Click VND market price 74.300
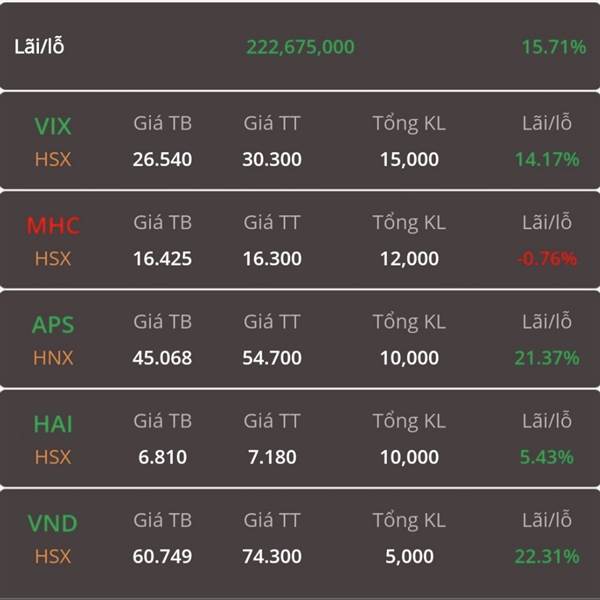This screenshot has height=600, width=600. click(x=272, y=556)
